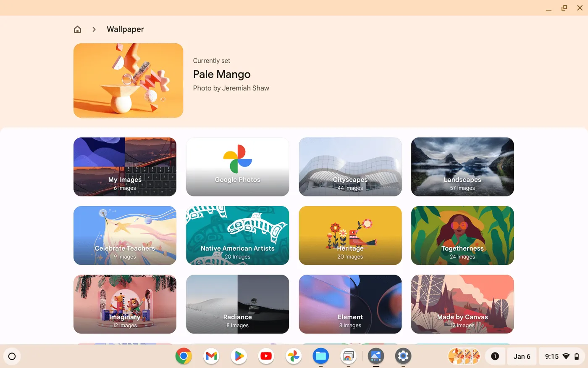Screen dimensions: 588x368
Task: Open the Celebrate Teachers collection
Action: 125,236
